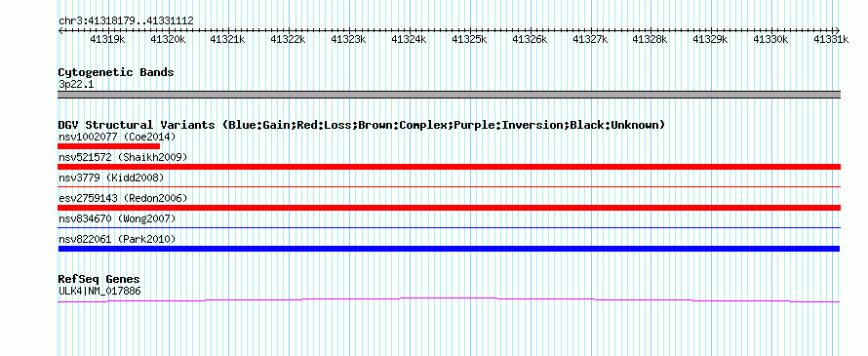Click the DGV Structural Variants track heading
This screenshot has height=356, width=868.
(362, 125)
